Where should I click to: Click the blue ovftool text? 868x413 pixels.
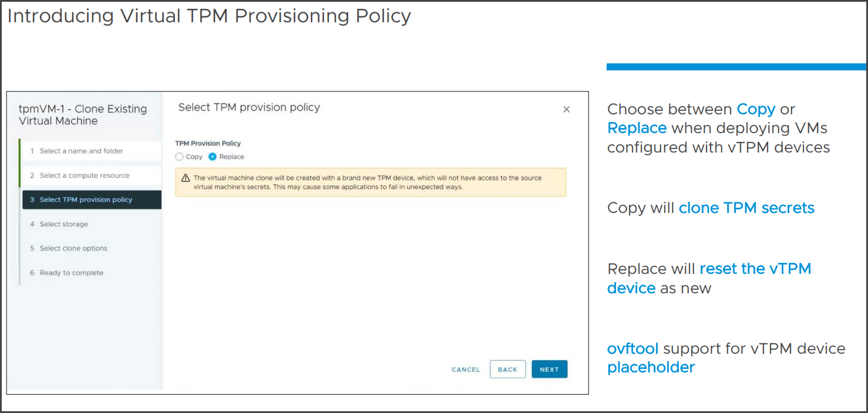[x=633, y=348]
